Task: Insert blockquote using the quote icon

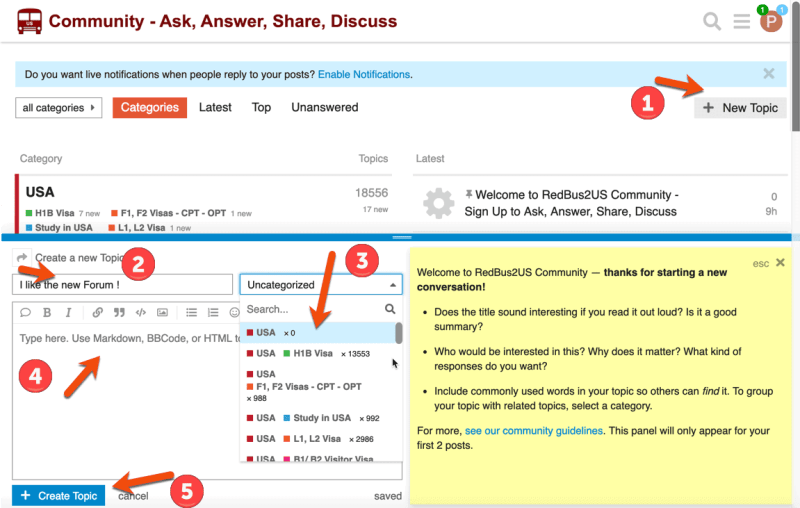Action: click(119, 313)
